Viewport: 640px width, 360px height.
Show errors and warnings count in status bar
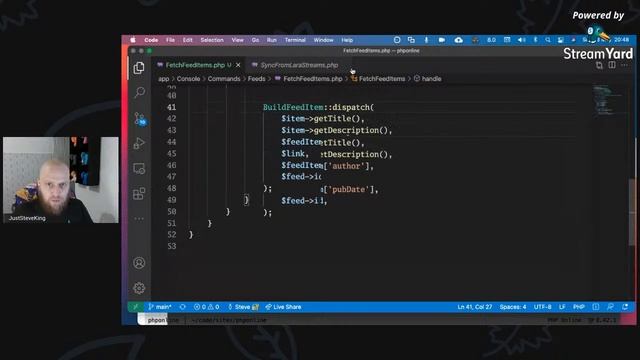pyautogui.click(x=206, y=307)
